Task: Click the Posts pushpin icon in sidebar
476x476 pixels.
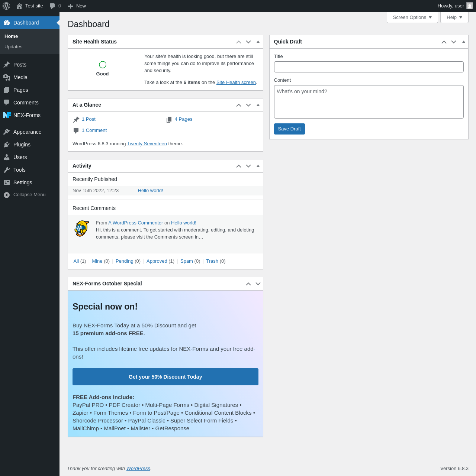Action: (7, 65)
